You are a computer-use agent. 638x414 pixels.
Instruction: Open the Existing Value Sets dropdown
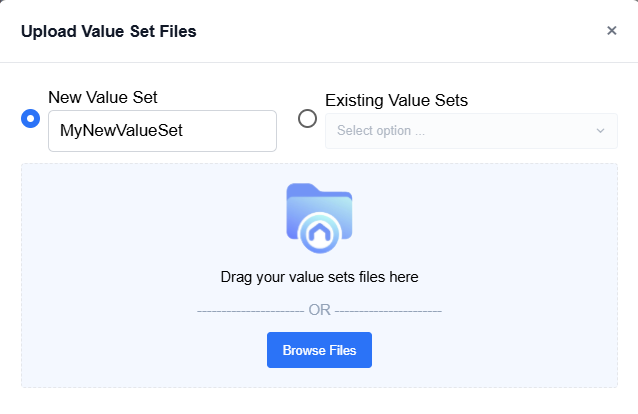471,131
